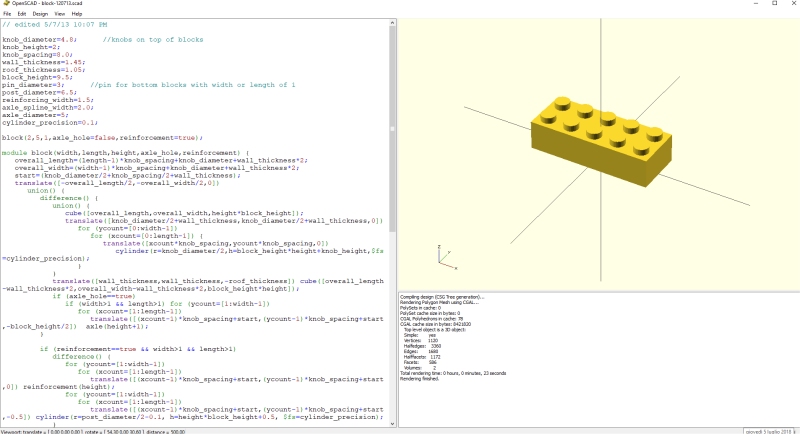
Task: Click the "overall_length=" code line
Action: coord(161,160)
